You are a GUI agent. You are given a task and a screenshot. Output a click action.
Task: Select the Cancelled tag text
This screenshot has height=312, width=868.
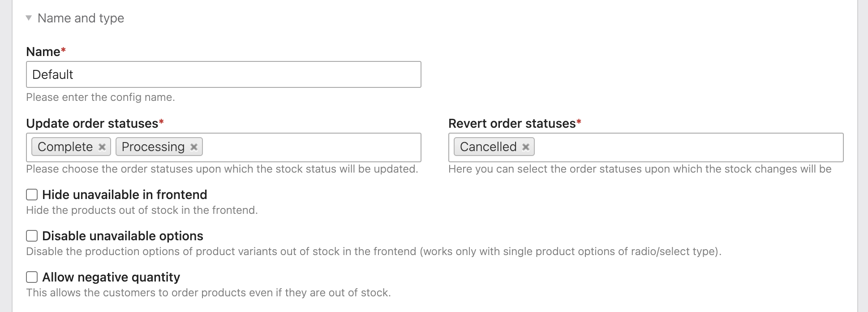point(488,147)
